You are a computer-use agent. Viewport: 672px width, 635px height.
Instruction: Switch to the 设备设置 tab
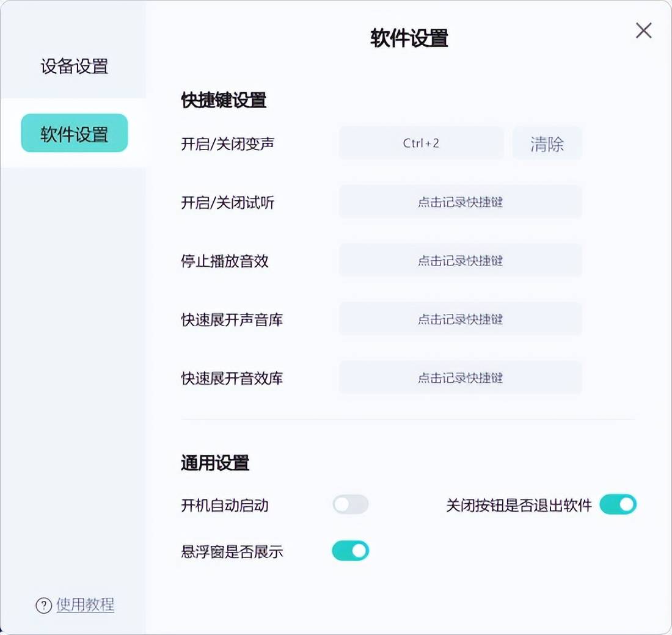(x=74, y=67)
